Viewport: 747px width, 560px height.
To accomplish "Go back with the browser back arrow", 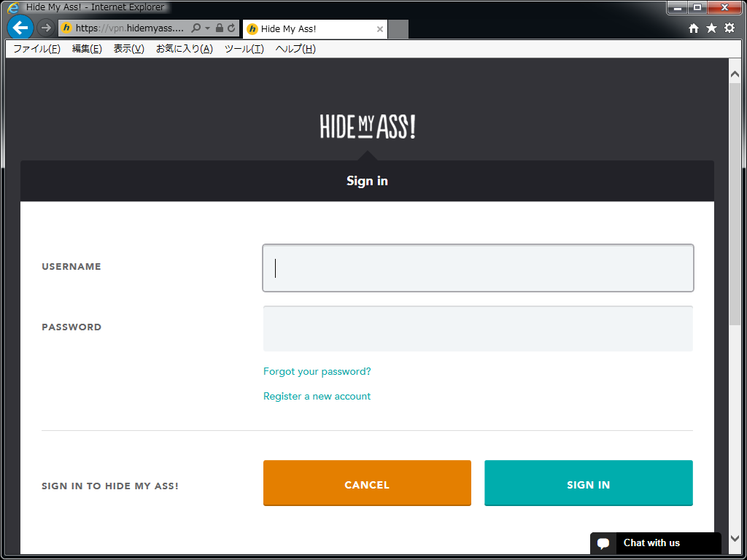I will 20,28.
